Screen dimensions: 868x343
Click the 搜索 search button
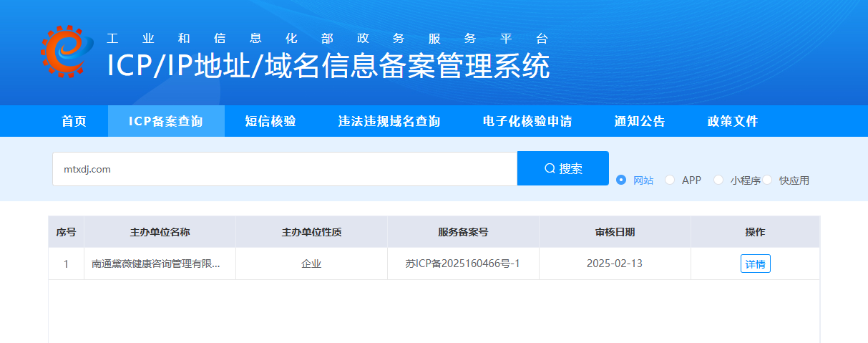tap(563, 168)
